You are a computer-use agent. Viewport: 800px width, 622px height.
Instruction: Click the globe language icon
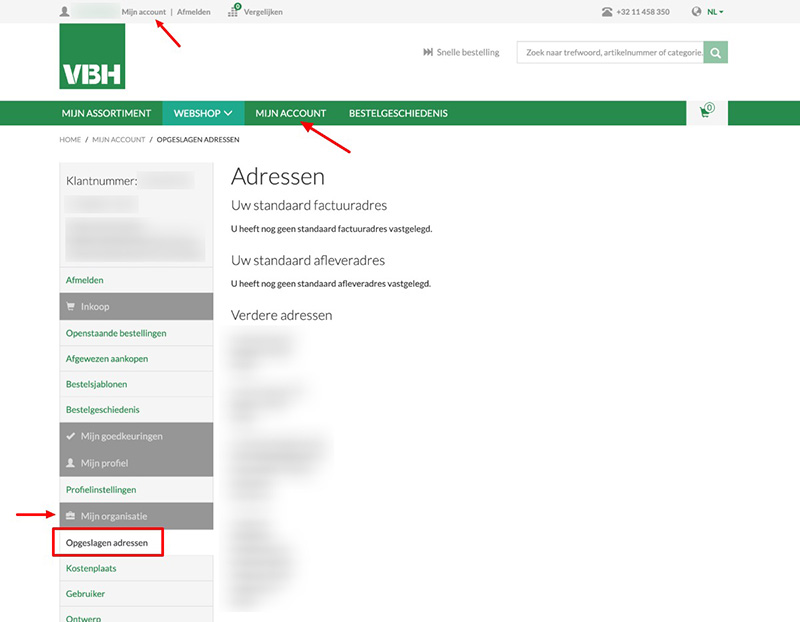click(696, 12)
